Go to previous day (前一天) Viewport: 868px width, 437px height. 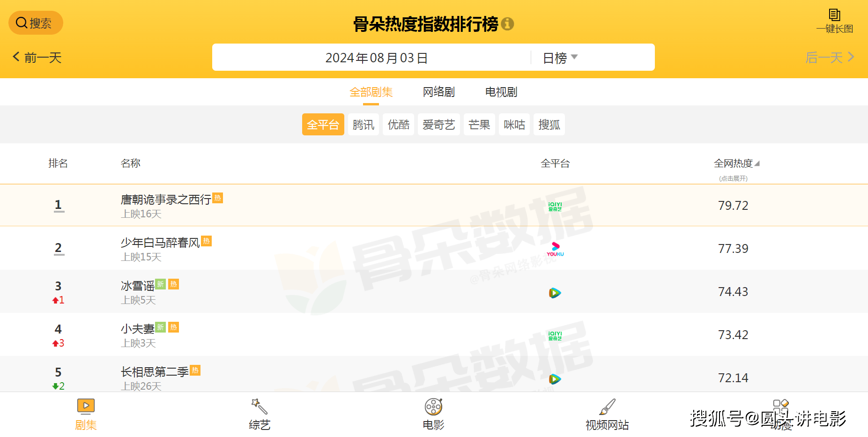[x=37, y=58]
